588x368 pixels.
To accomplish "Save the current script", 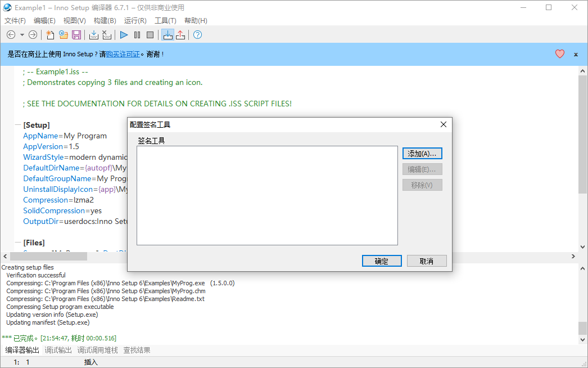I will point(76,34).
